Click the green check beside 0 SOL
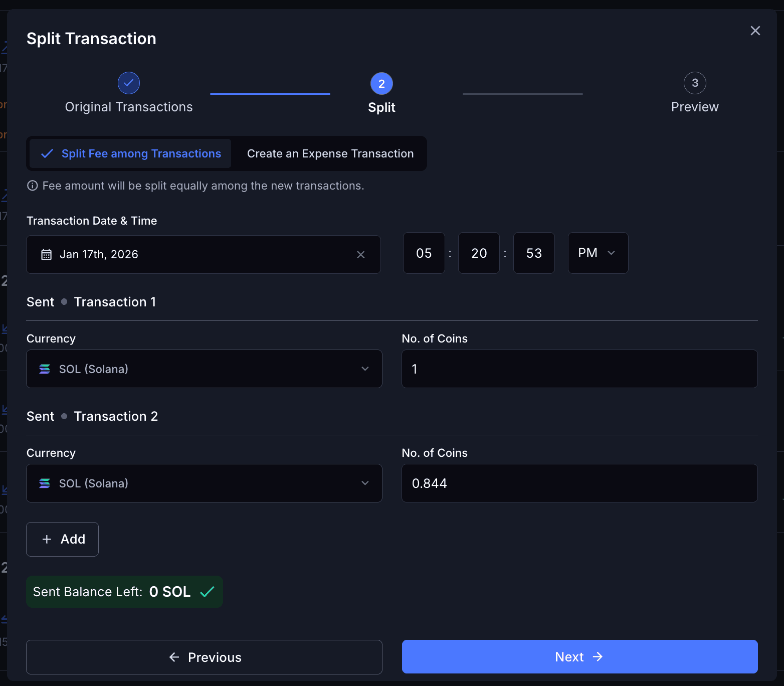The image size is (784, 686). (x=207, y=592)
